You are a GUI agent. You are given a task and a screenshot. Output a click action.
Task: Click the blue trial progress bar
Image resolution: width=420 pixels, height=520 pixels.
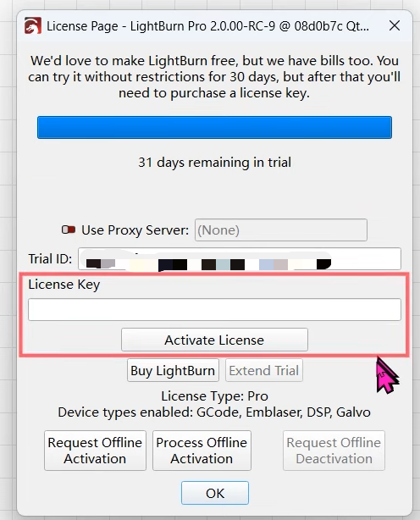214,127
